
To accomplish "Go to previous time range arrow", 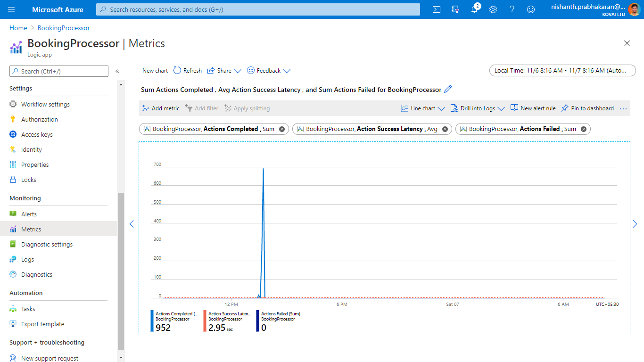I will [132, 224].
